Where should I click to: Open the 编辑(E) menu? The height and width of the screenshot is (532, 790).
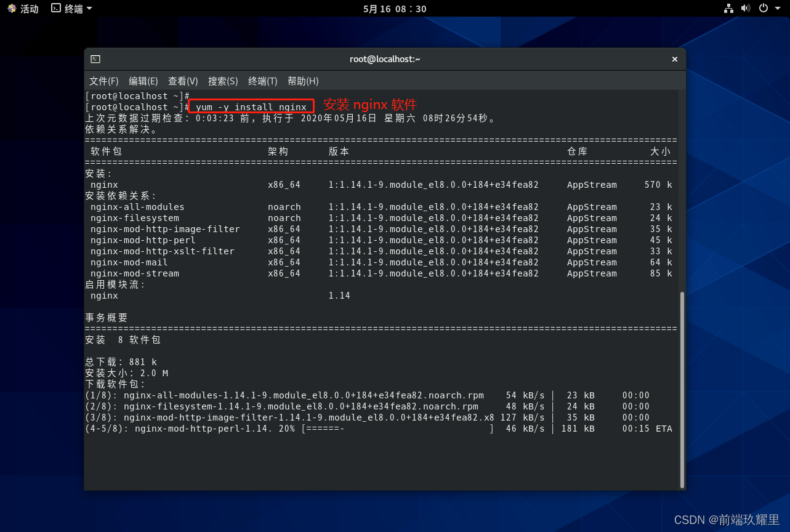coord(142,81)
